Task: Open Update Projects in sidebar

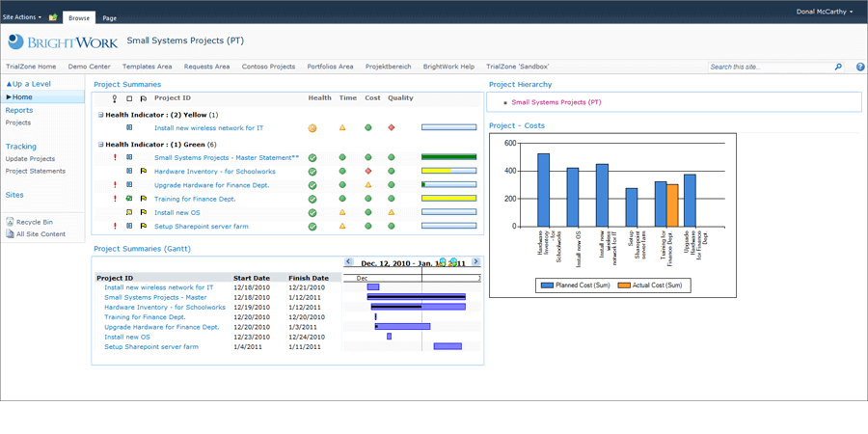Action: point(30,159)
